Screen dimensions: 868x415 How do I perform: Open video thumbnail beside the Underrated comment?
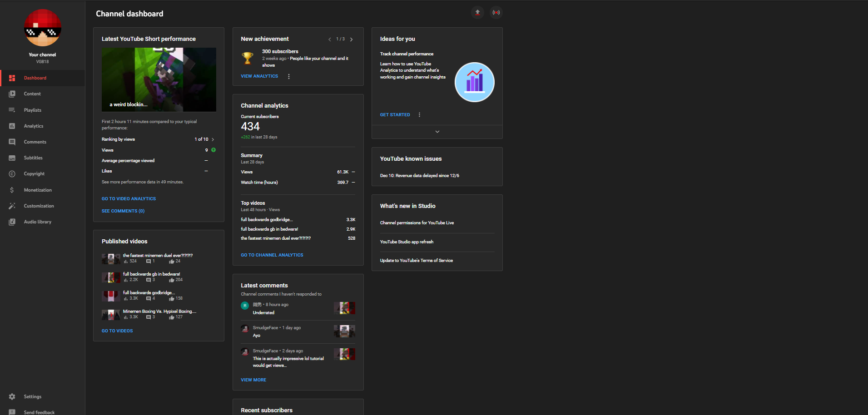(344, 308)
